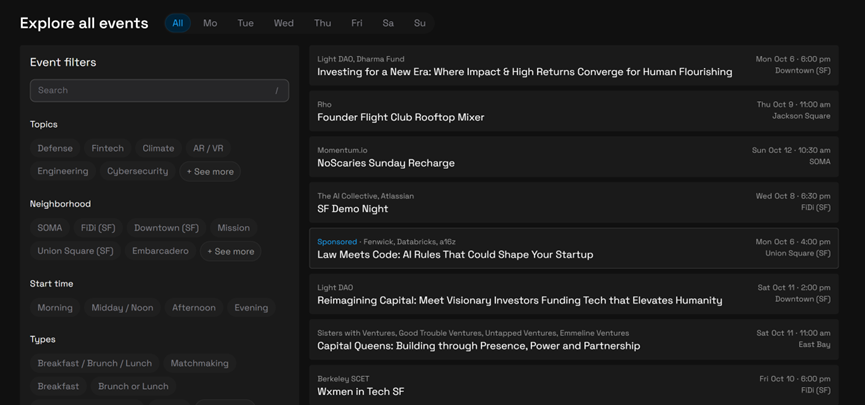Screen dimensions: 865x405
Task: Click 'Jackson Square' location text
Action: click(x=801, y=116)
